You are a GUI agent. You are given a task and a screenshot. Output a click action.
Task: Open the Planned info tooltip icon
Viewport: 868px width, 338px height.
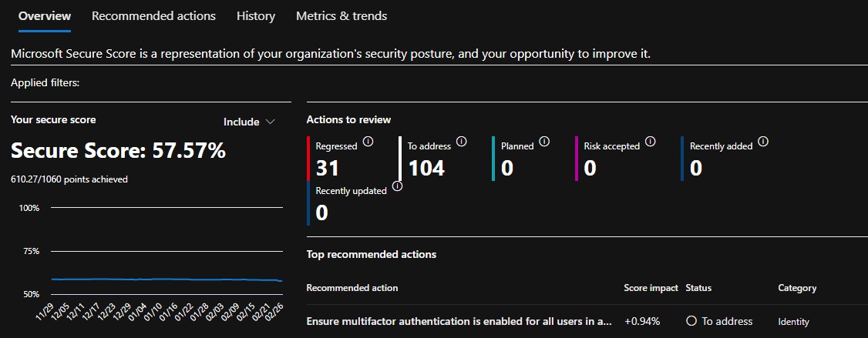pos(544,142)
